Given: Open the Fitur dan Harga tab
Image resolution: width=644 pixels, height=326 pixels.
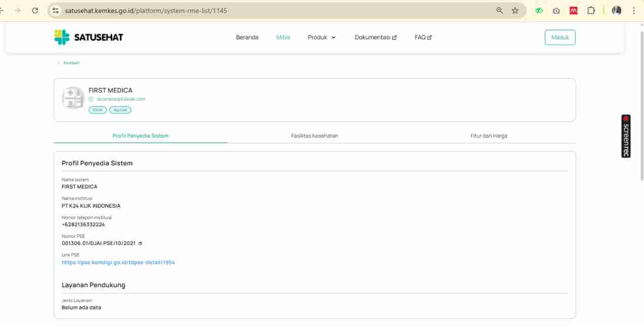Looking at the screenshot, I should pyautogui.click(x=489, y=136).
